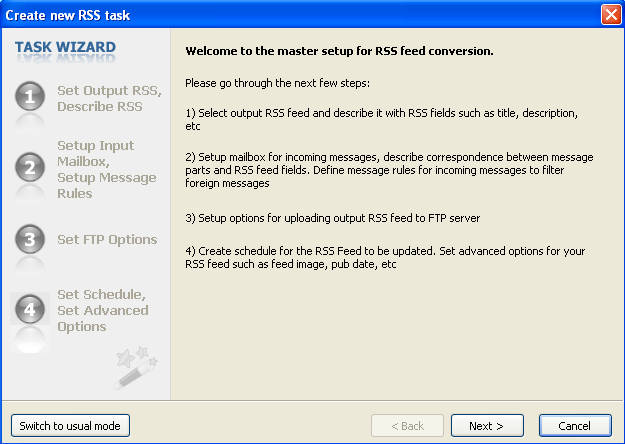Screen dimensions: 625x444
Task: Click the bold welcome heading text
Action: 339,50
